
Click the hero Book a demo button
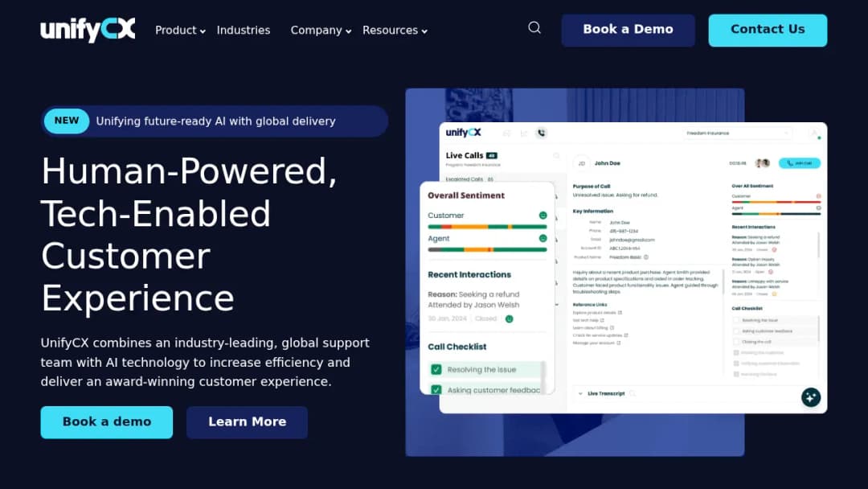(107, 422)
